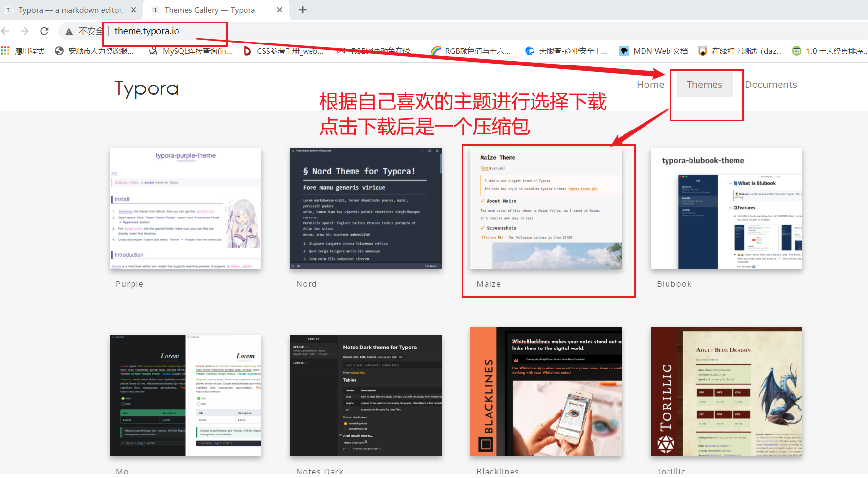Image resolution: width=868 pixels, height=478 pixels.
Task: Go forward to next page
Action: click(25, 31)
